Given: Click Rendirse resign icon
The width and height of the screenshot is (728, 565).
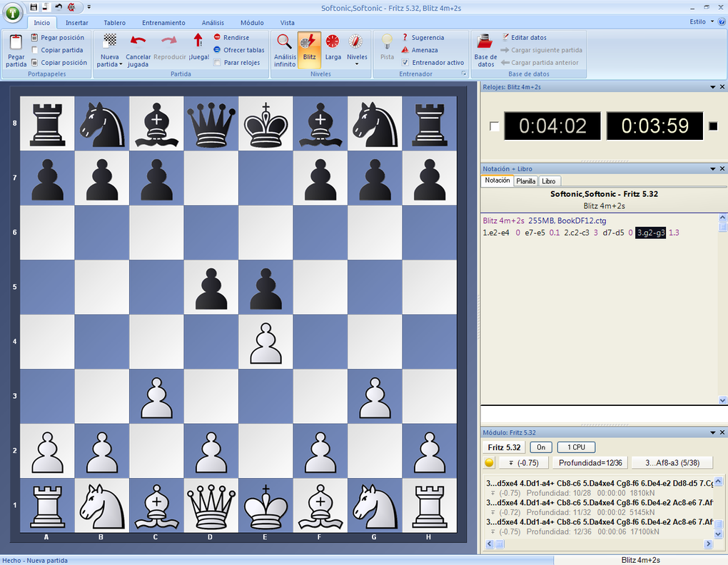Looking at the screenshot, I should point(217,37).
